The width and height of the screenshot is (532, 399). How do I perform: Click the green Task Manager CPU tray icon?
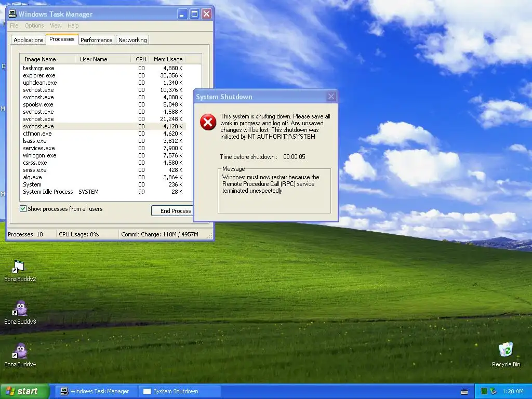click(484, 391)
